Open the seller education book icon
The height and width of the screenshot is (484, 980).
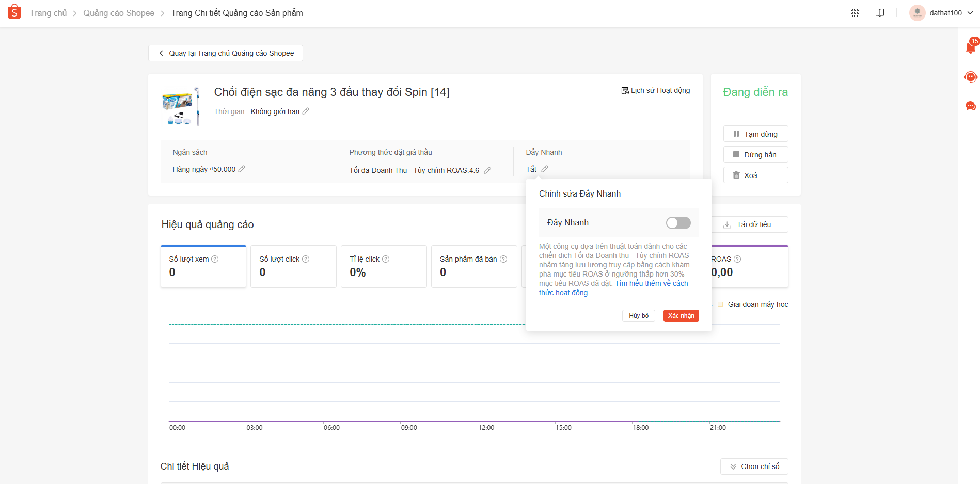(880, 13)
